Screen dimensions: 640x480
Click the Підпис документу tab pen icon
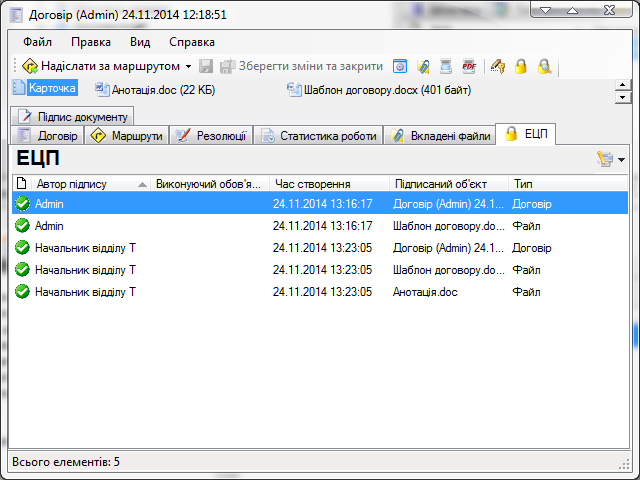pyautogui.click(x=25, y=117)
